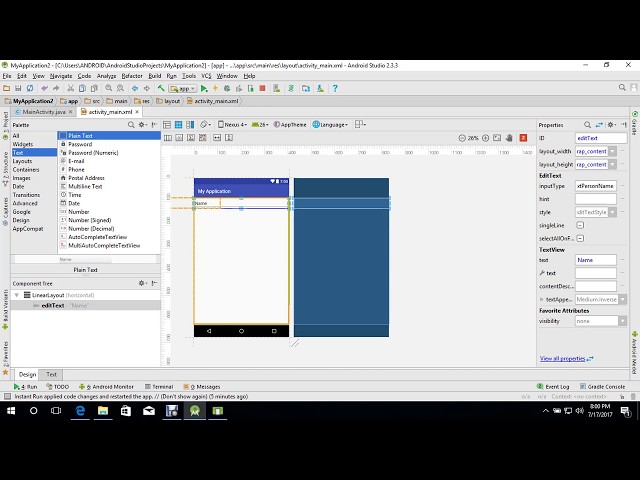Expand the textAppearance property row
This screenshot has width=640, height=480.
[541, 299]
